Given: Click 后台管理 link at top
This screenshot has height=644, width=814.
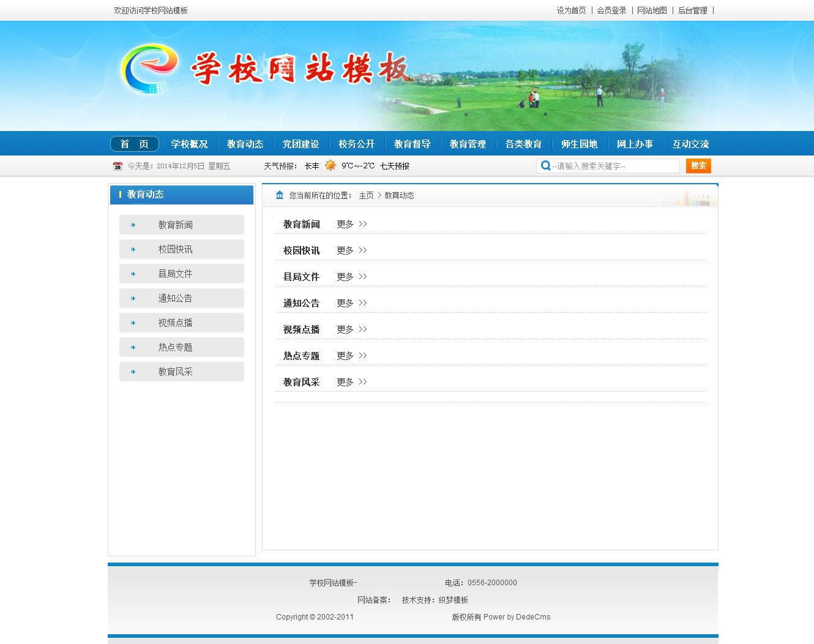Looking at the screenshot, I should [692, 10].
